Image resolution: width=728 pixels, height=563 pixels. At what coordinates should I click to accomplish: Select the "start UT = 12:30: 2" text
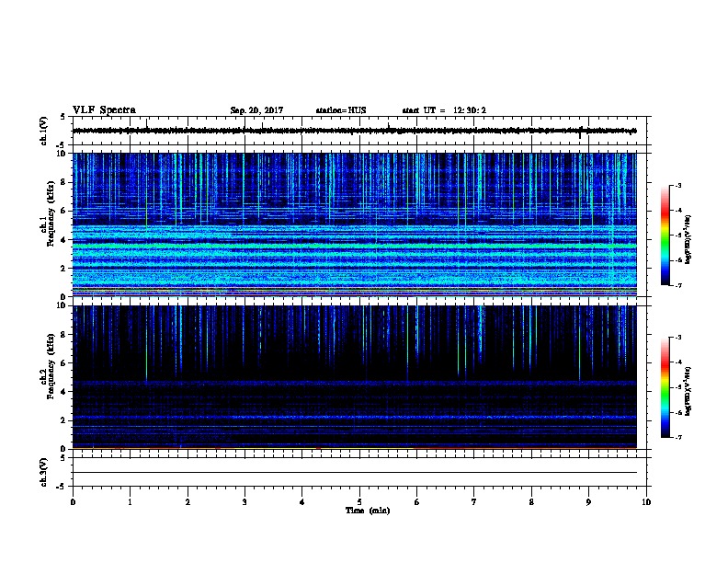click(x=444, y=110)
